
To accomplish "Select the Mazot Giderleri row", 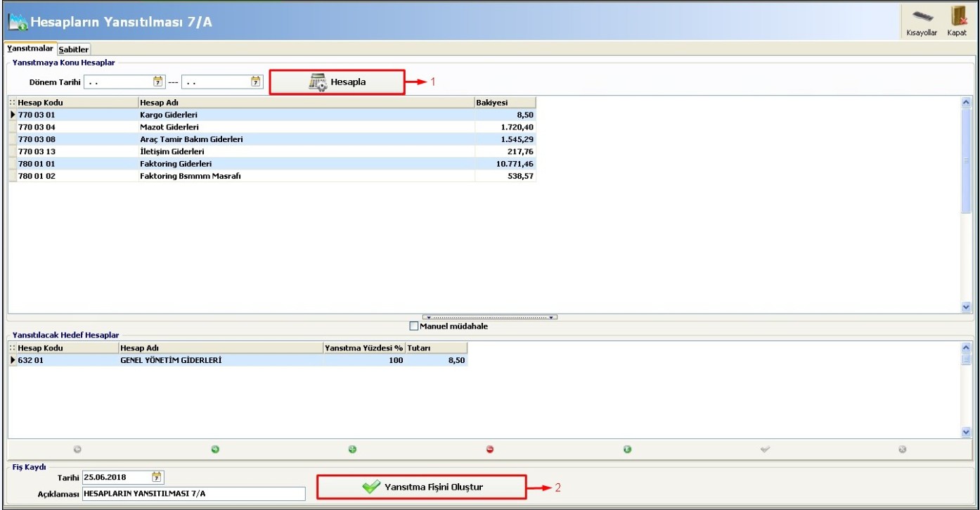I will 272,127.
